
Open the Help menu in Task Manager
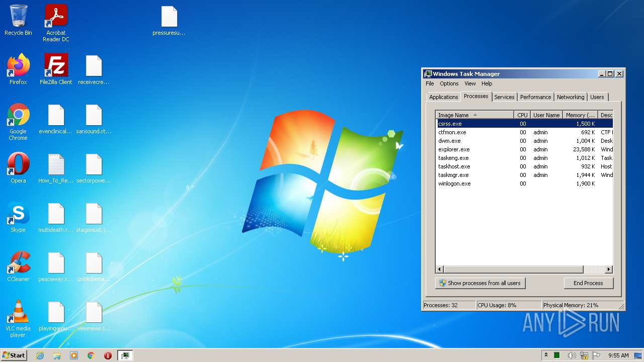(x=487, y=83)
